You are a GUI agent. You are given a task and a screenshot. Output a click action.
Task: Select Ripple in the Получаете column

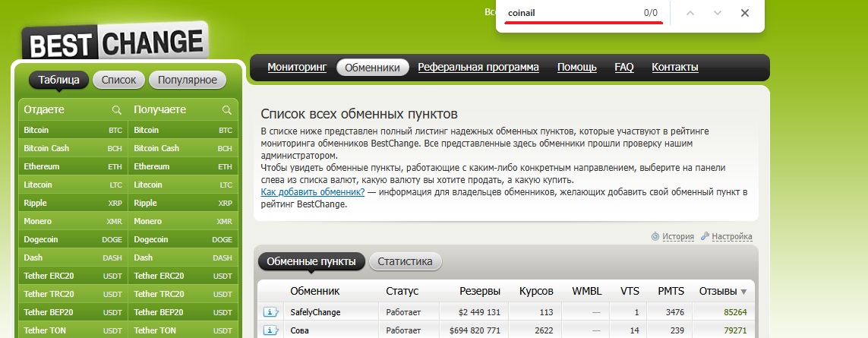[183, 204]
